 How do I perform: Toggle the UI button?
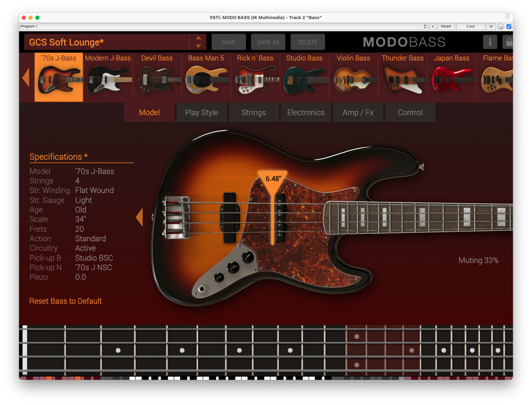(491, 27)
